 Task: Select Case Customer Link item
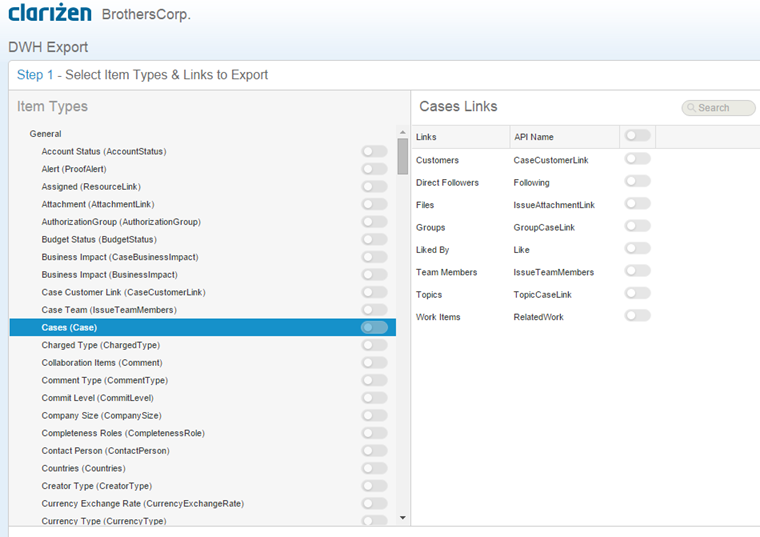point(124,292)
